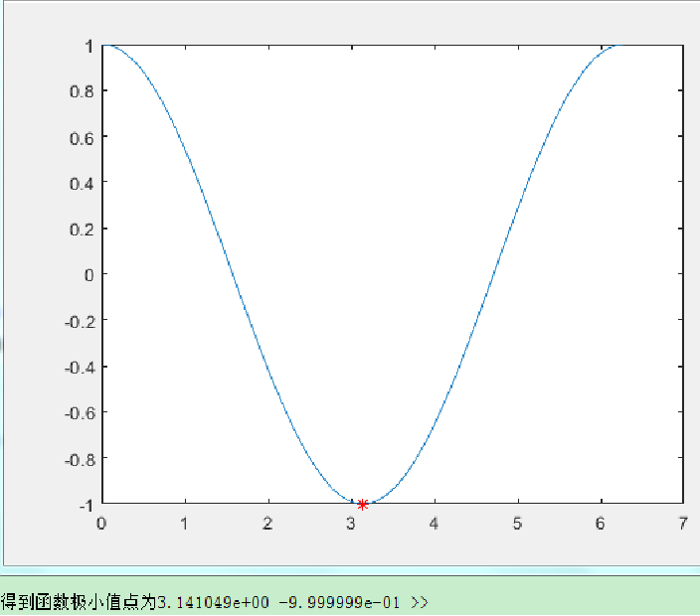Click y-axis tick label -0.2
Viewport: 700px width, 616px height.
pyautogui.click(x=81, y=322)
